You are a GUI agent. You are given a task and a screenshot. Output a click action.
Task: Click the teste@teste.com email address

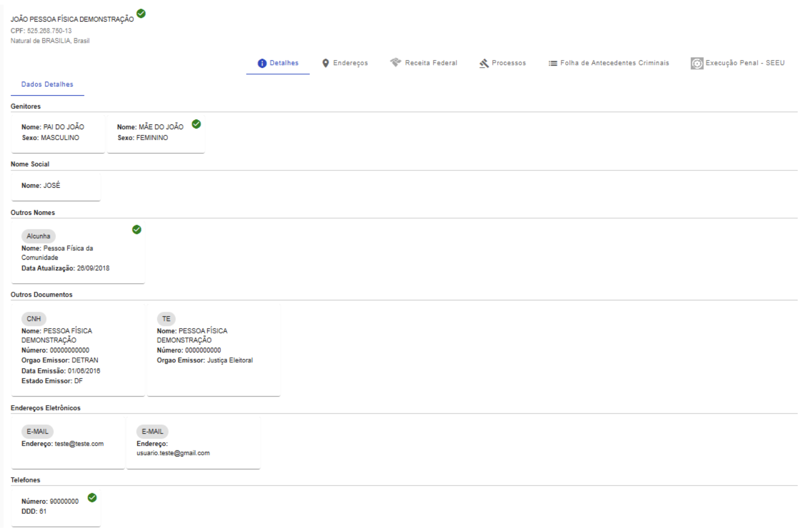coord(79,444)
